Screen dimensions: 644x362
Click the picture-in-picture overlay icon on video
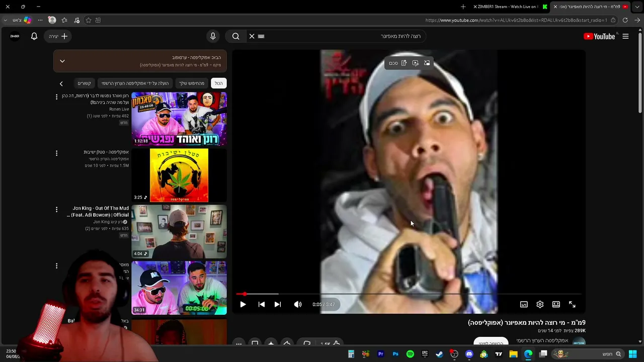[x=427, y=63]
